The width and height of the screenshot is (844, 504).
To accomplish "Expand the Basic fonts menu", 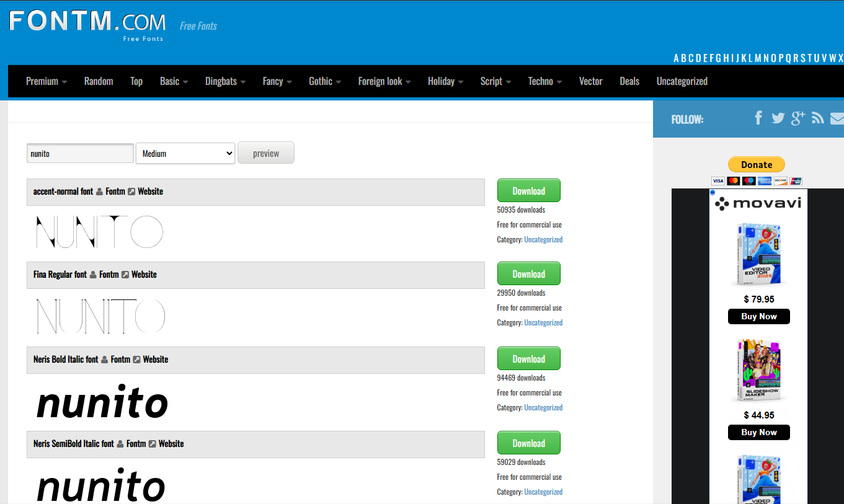I will click(174, 81).
